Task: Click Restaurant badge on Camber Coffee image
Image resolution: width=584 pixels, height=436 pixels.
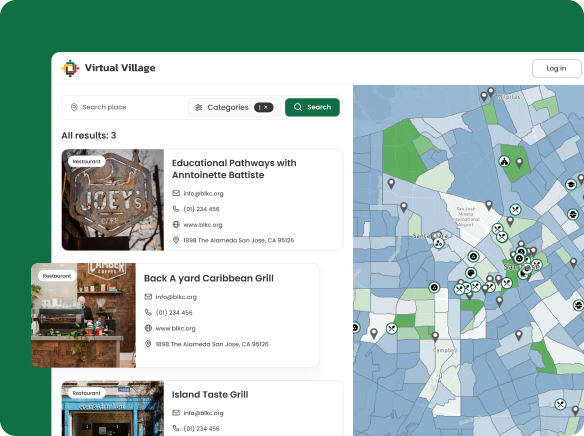Action: tap(57, 276)
